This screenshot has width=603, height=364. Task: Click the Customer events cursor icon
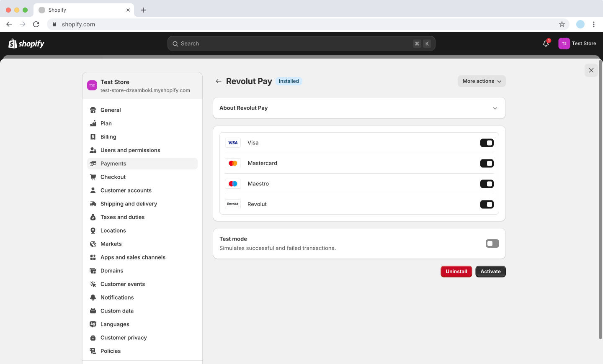pyautogui.click(x=93, y=284)
